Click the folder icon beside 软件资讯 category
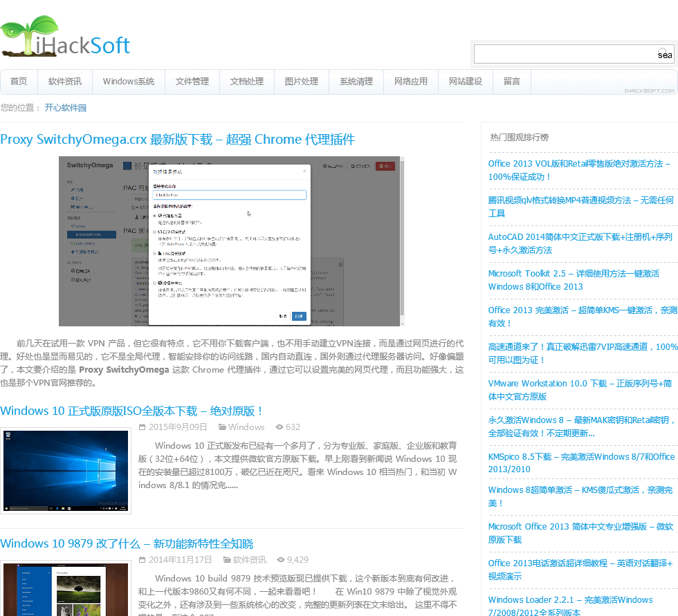The width and height of the screenshot is (678, 616). 227,560
